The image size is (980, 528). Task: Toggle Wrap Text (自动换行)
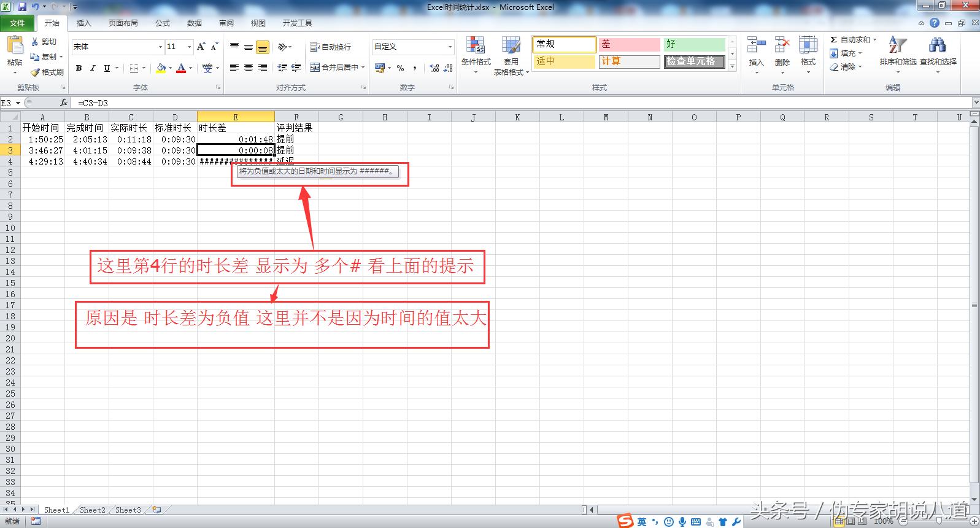tap(331, 47)
